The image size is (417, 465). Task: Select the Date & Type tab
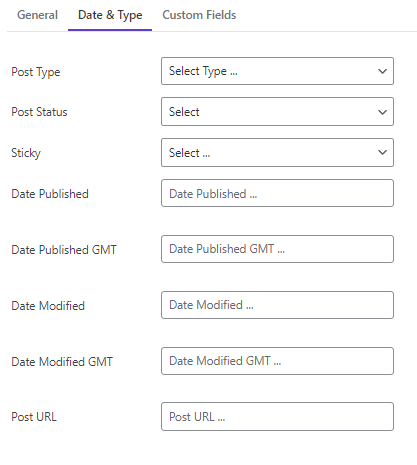[110, 15]
